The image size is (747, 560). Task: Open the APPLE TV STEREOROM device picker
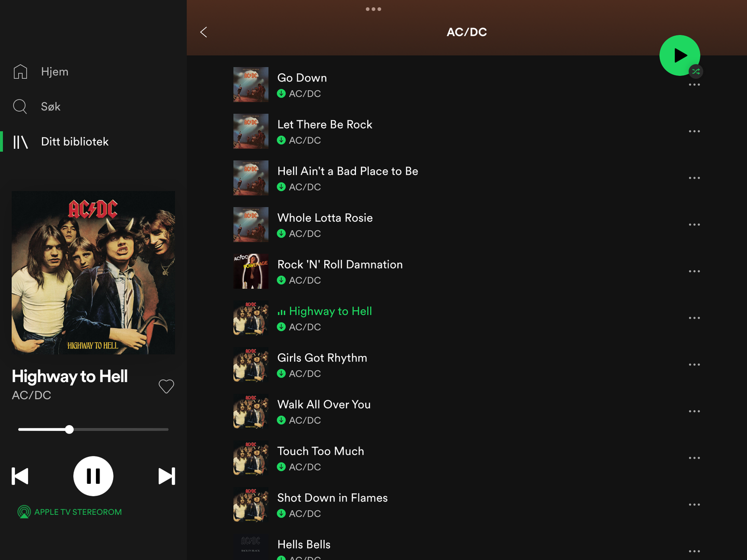point(70,512)
